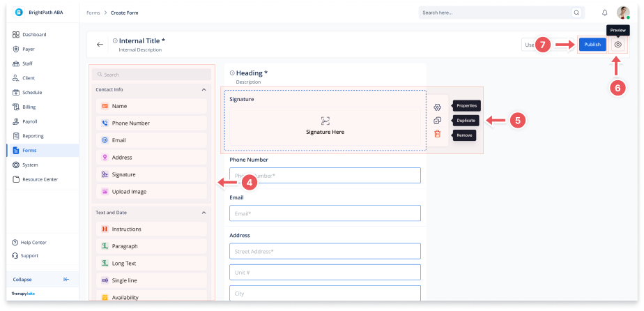Viewport: 644px width, 311px height.
Task: Open the Payer section
Action: [x=43, y=49]
